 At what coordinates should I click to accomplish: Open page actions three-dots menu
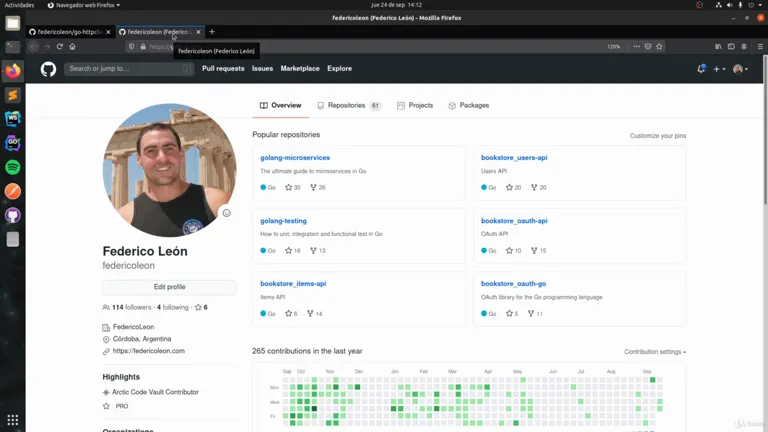[x=636, y=47]
